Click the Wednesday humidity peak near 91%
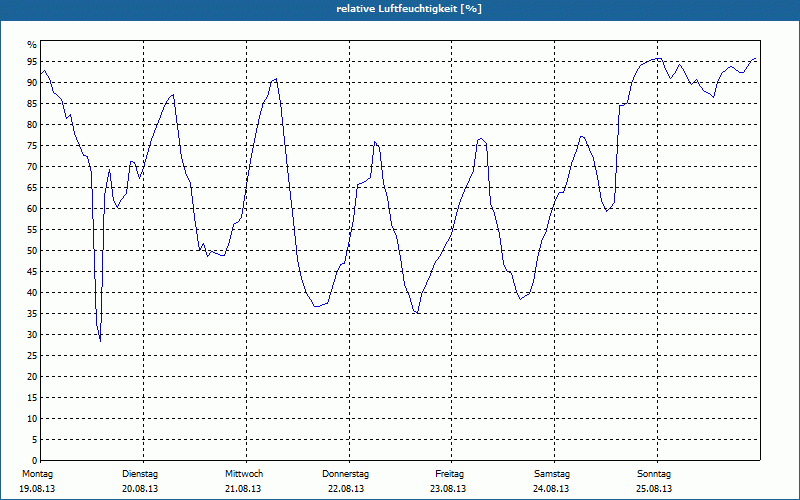Screen dimensions: 800x500 (276, 79)
